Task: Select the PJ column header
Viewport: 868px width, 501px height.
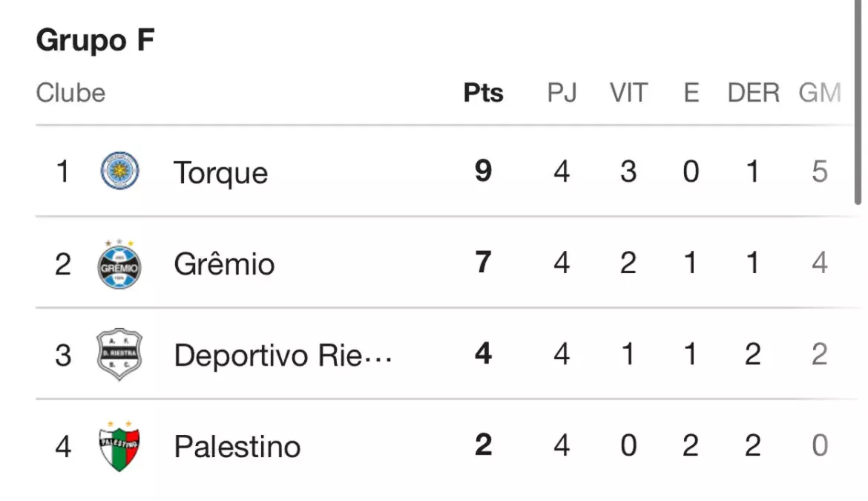Action: click(562, 93)
